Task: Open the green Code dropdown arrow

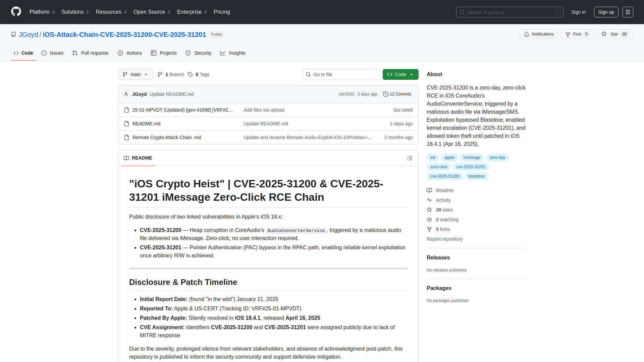Action: 412,74
